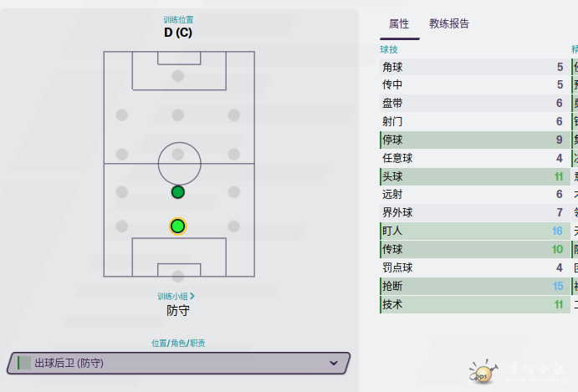
Task: Expand the role dropdown arrow
Action: (334, 363)
